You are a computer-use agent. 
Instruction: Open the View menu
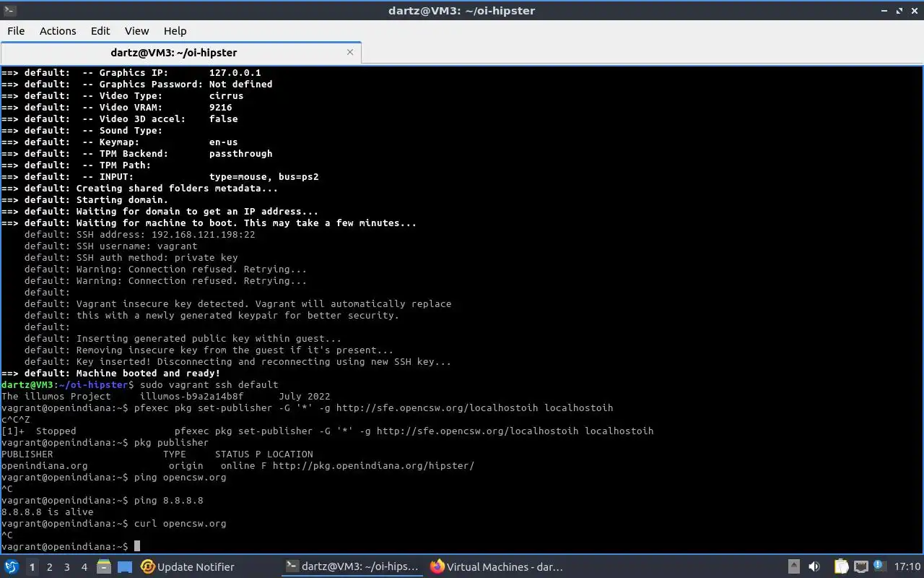coord(136,30)
